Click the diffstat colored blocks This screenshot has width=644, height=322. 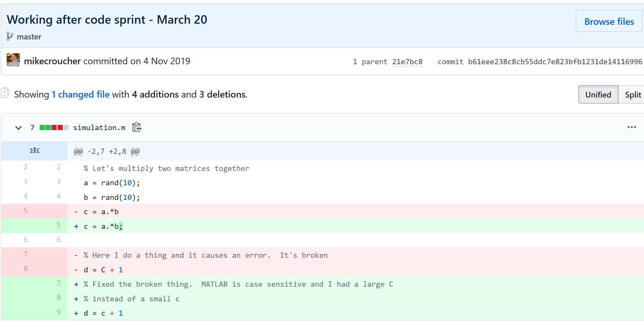54,128
